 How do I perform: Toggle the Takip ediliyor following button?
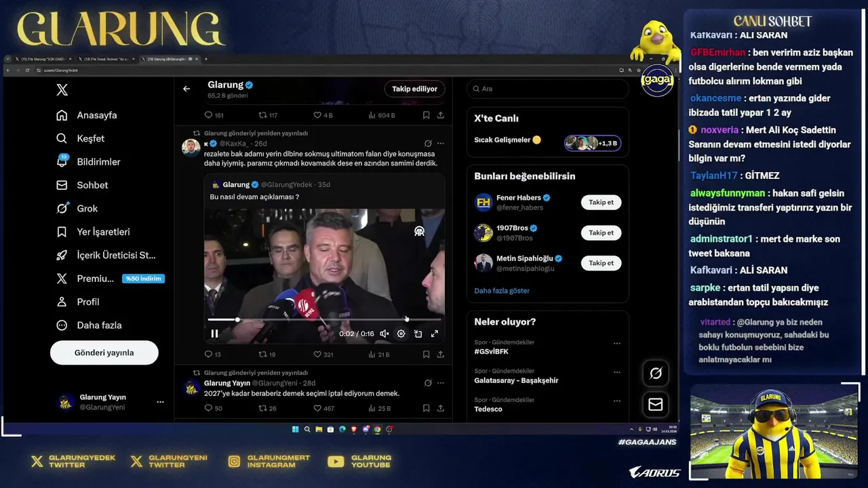pos(414,89)
